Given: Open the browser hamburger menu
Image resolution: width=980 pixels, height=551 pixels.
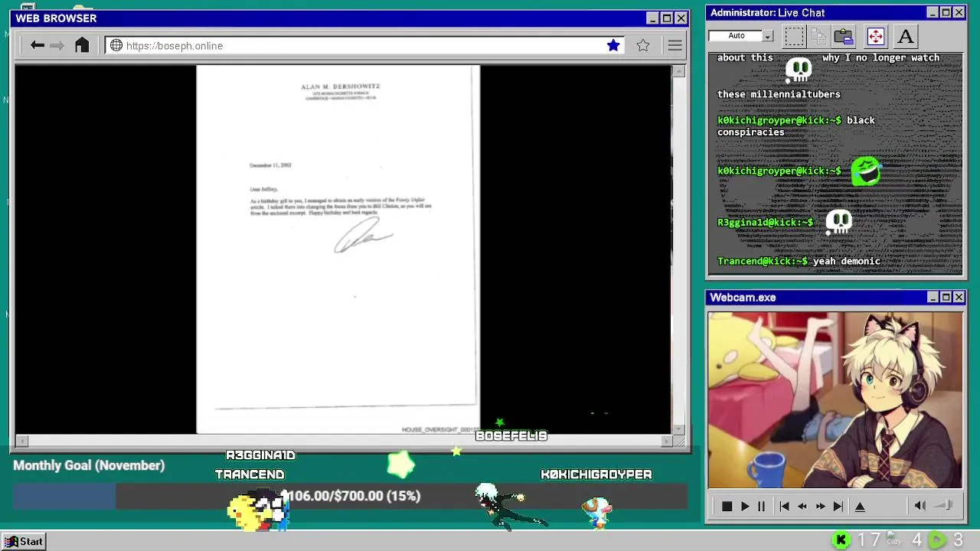Looking at the screenshot, I should point(675,45).
